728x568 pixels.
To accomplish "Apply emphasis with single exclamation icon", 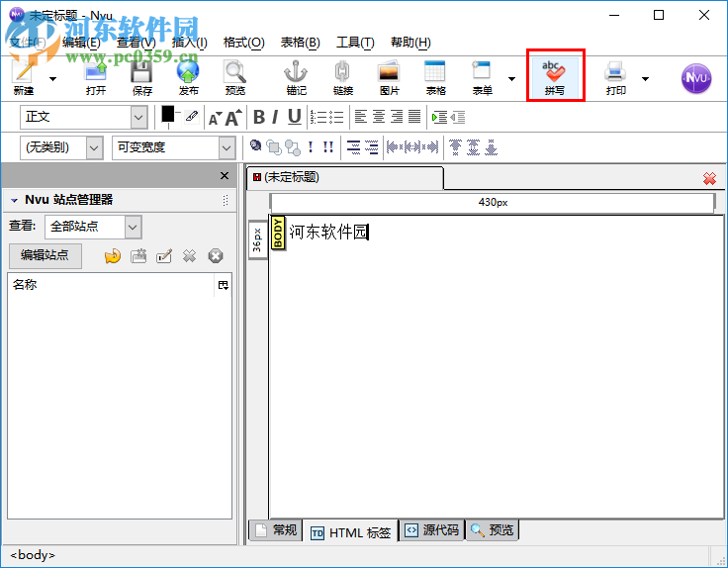I will [311, 147].
